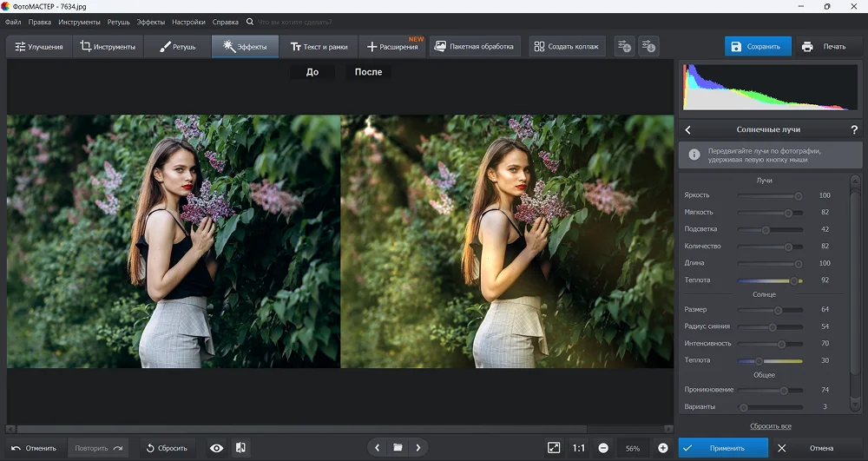
Task: Adjust the Количество slider
Action: coord(769,247)
